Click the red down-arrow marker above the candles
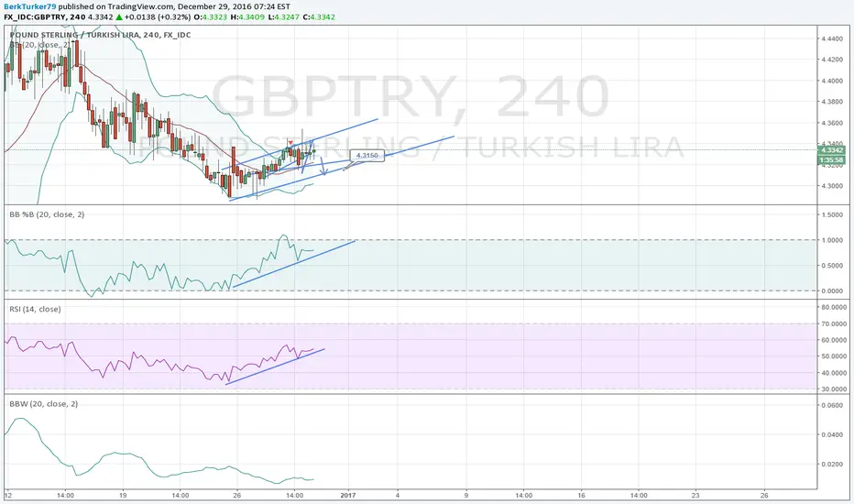 point(290,142)
